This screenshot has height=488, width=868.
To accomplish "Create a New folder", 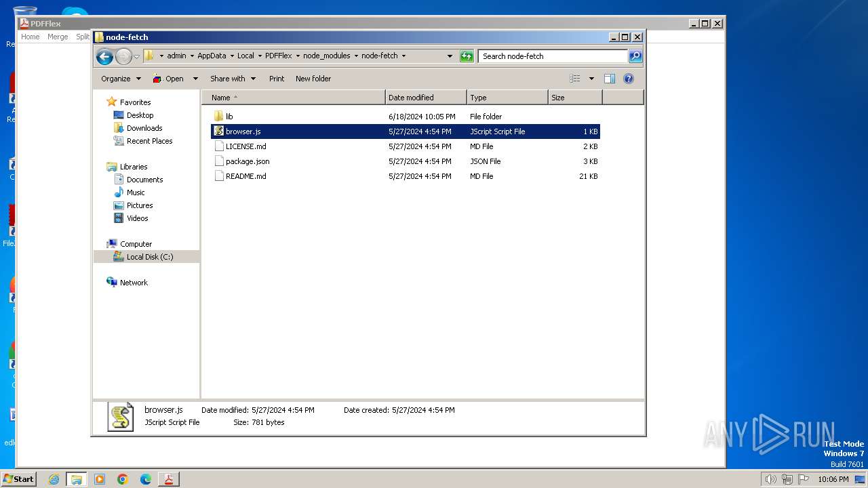I will (x=313, y=79).
